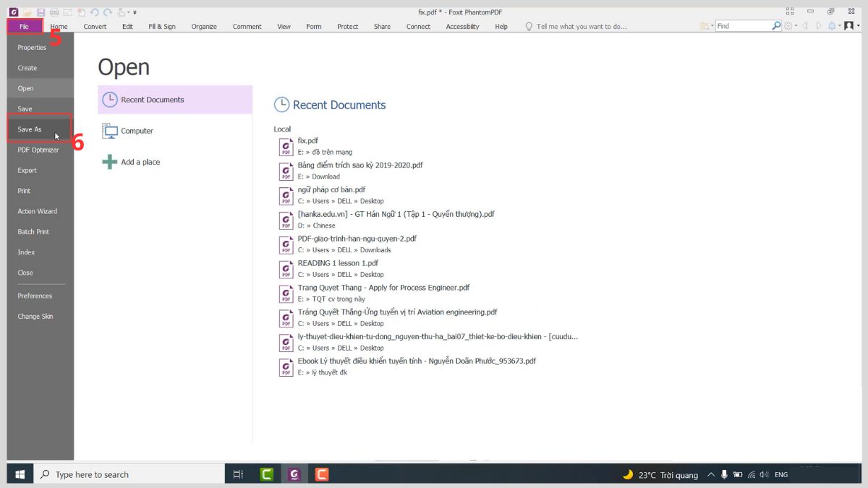The width and height of the screenshot is (868, 488).
Task: Open the File tab
Action: (x=25, y=26)
